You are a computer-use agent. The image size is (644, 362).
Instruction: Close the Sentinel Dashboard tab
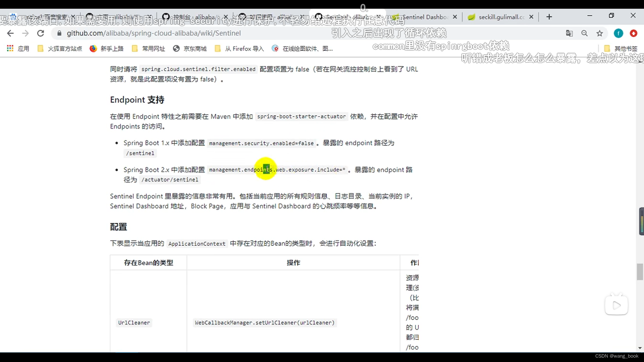click(x=455, y=17)
